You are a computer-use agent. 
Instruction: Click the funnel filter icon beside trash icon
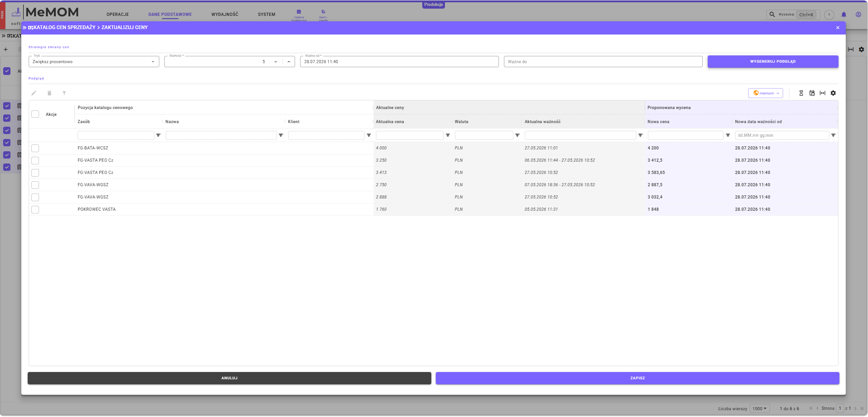[x=64, y=93]
